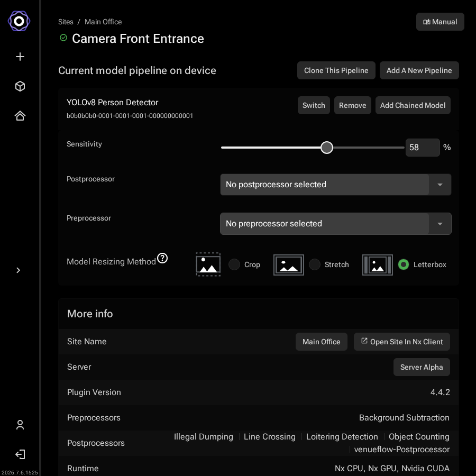The image size is (476, 476).
Task: Click the purple app logo icon
Action: 19,21
